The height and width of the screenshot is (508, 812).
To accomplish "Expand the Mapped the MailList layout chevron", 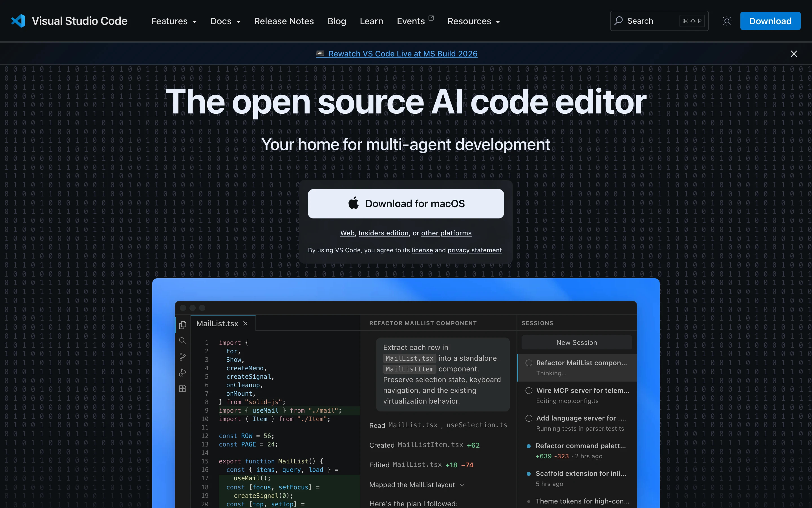I will pyautogui.click(x=462, y=485).
